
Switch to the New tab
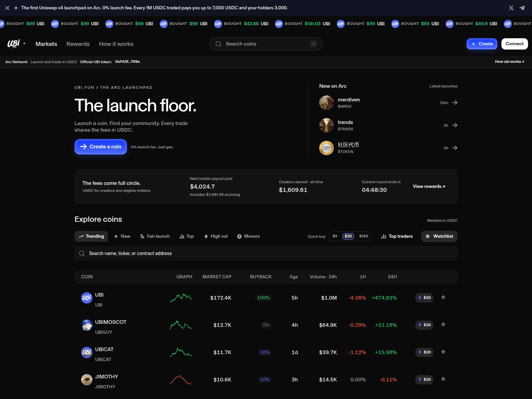point(122,236)
